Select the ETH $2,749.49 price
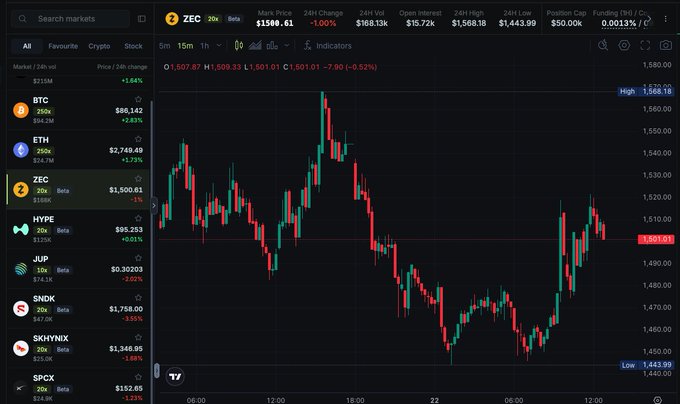Image resolution: width=680 pixels, height=404 pixels. [126, 150]
